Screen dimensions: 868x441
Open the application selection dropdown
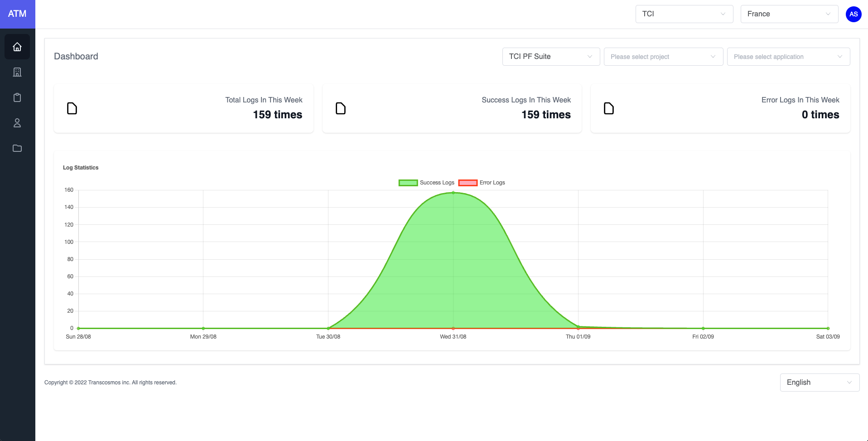click(788, 57)
